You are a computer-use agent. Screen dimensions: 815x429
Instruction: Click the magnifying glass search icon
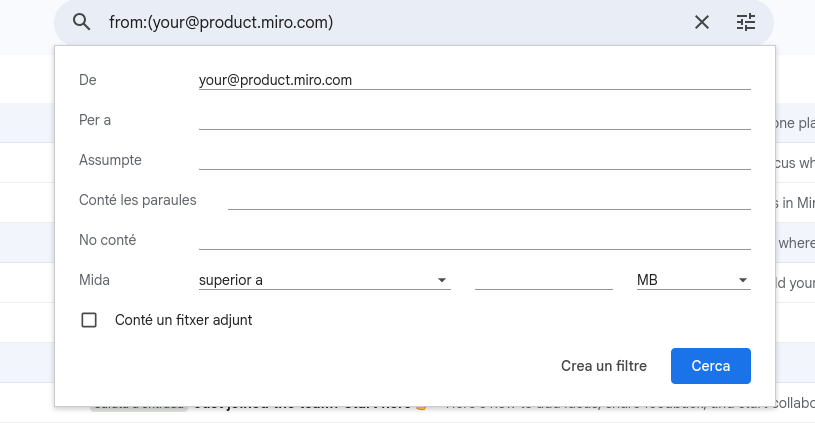point(82,22)
